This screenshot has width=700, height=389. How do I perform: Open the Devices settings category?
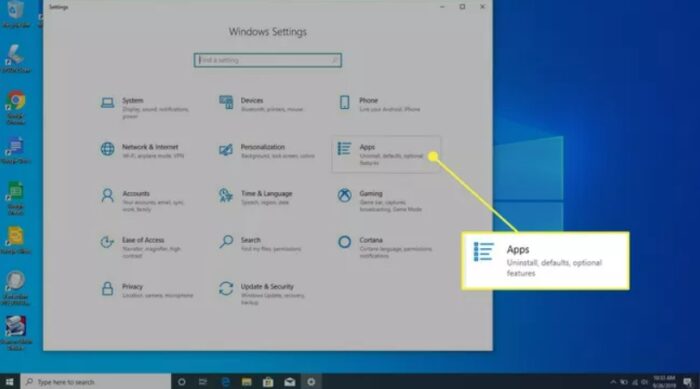(x=263, y=105)
